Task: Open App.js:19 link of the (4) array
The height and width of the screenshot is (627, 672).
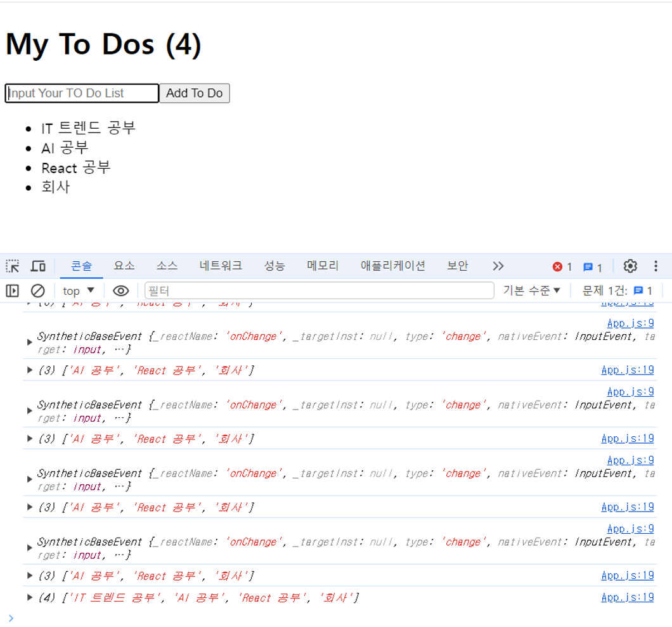Action: [x=628, y=597]
